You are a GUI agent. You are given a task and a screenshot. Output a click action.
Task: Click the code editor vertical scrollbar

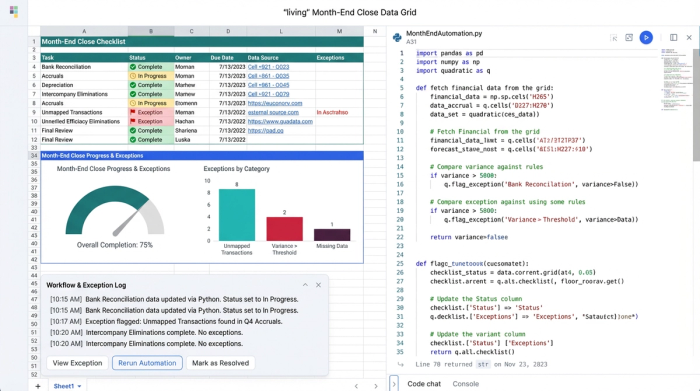pos(696,105)
